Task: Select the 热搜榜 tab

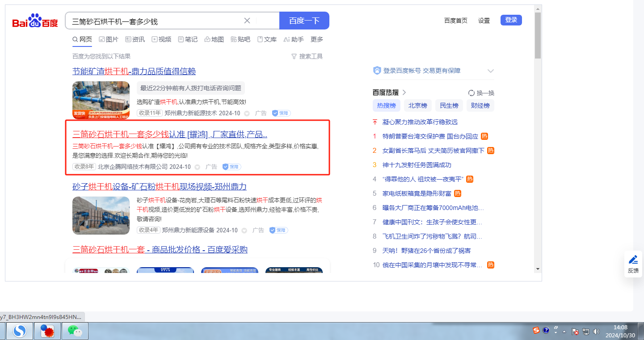Action: pos(387,105)
